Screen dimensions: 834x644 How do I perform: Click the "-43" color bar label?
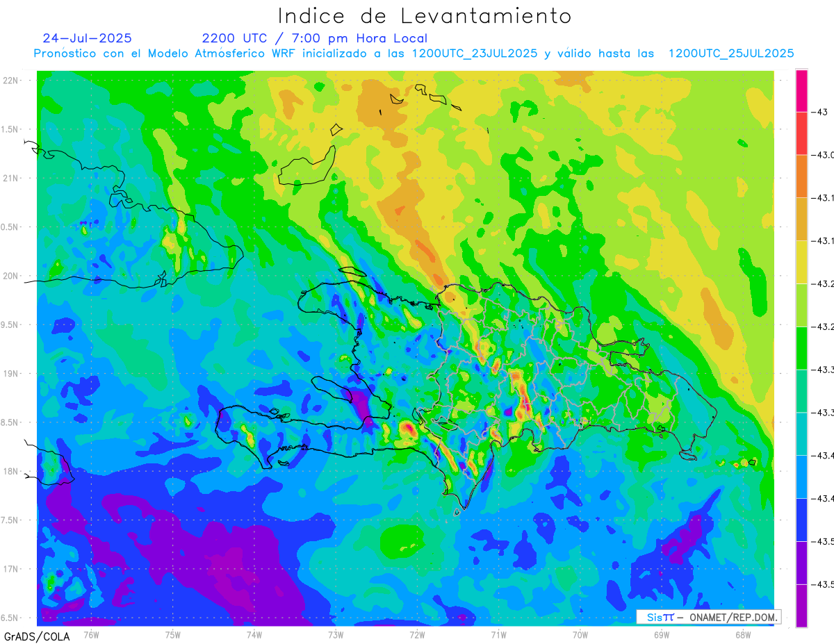[821, 112]
